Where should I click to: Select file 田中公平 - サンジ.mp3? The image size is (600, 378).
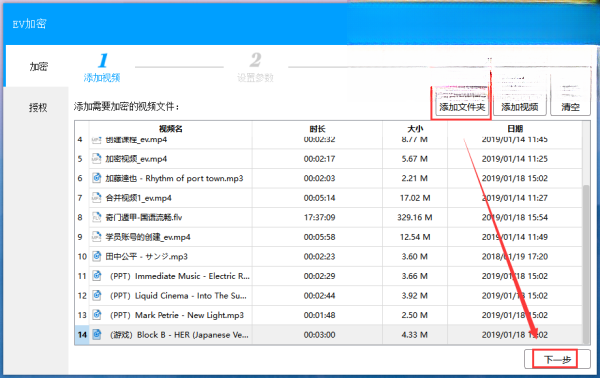pos(147,257)
